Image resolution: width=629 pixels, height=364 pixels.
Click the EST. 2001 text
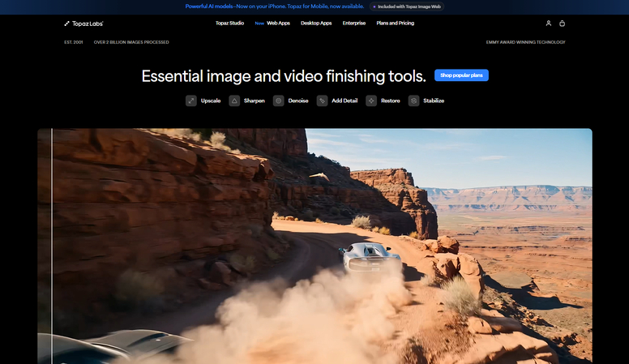click(x=74, y=42)
